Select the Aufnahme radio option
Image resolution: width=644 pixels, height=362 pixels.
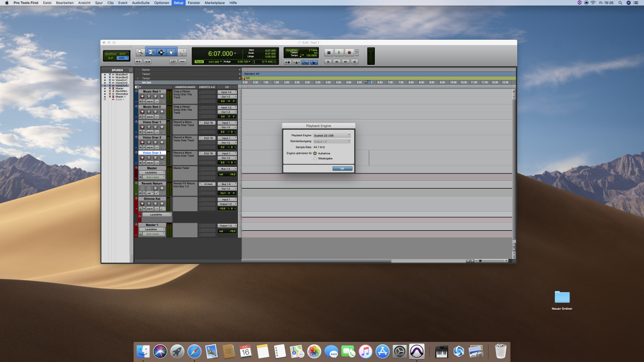(315, 153)
